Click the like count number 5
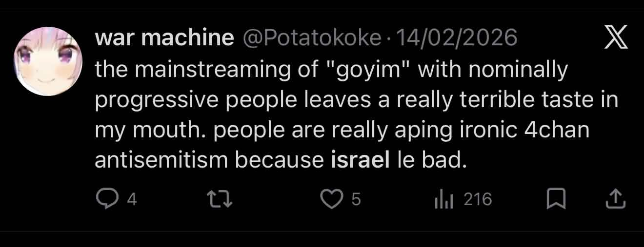 tap(356, 199)
